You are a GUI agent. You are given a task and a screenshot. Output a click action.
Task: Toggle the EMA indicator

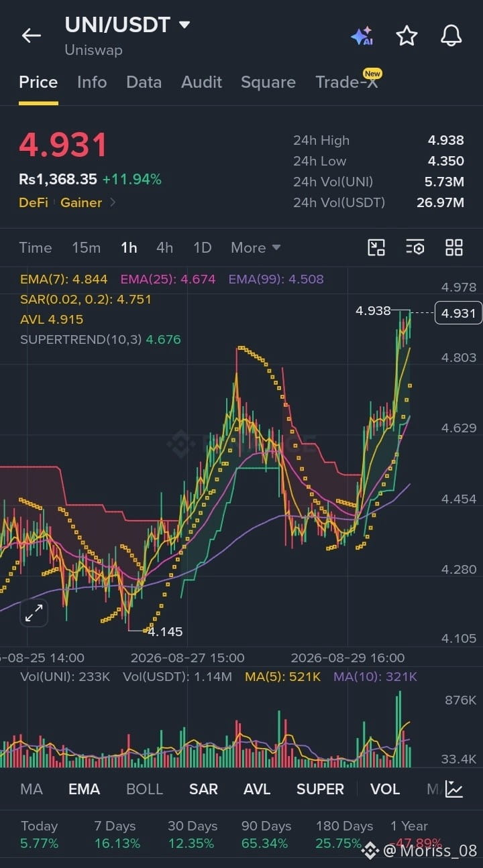(85, 789)
